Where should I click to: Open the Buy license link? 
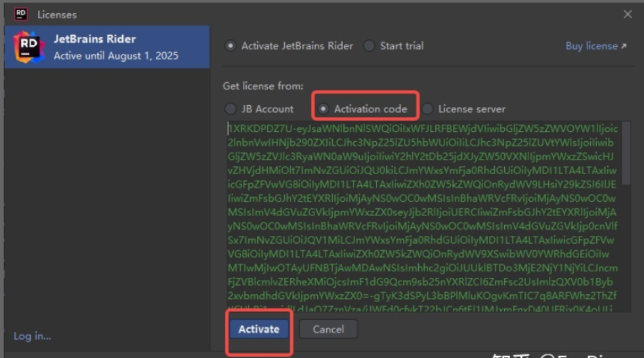click(591, 46)
